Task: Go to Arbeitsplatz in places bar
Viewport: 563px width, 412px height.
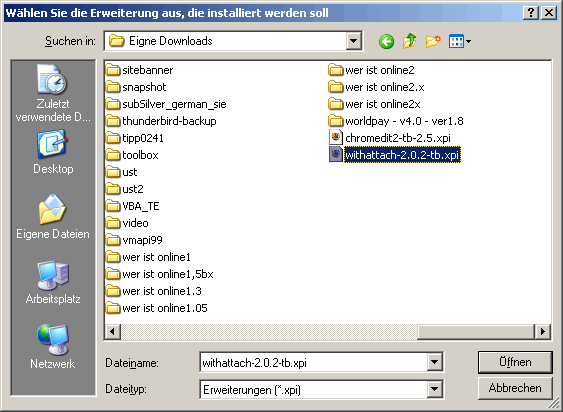Action: pos(53,282)
